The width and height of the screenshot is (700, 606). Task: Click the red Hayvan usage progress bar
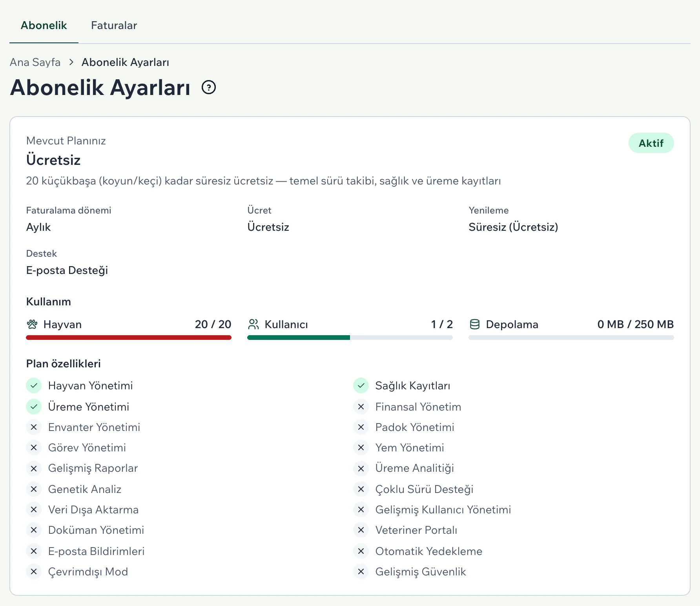(129, 338)
